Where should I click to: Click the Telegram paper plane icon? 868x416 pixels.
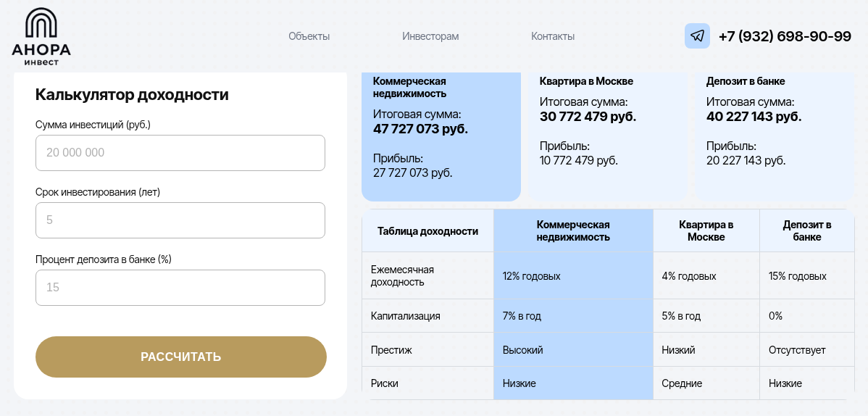[x=697, y=36]
